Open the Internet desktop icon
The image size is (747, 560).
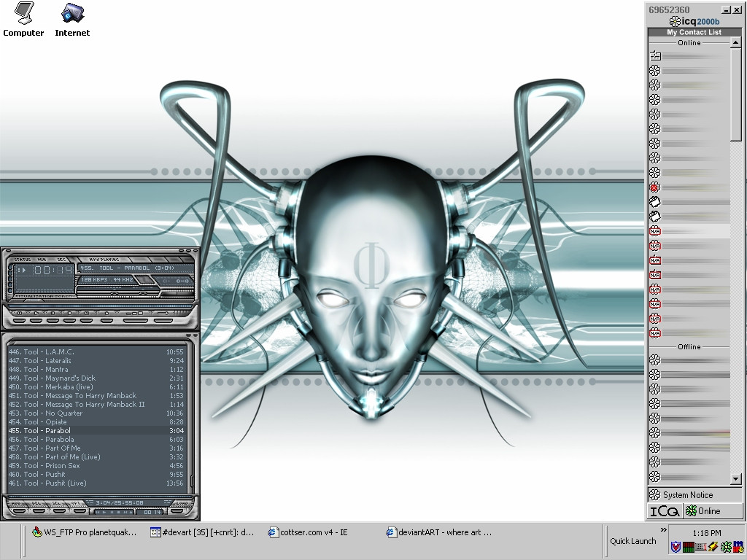(x=72, y=20)
